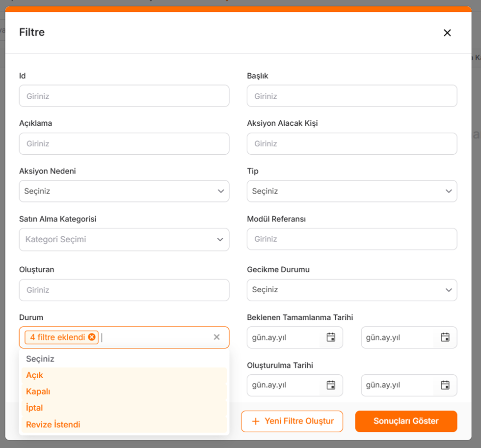The height and width of the screenshot is (448, 481).
Task: Focus the Aksiyon Alacak Kişi input
Action: tap(352, 144)
